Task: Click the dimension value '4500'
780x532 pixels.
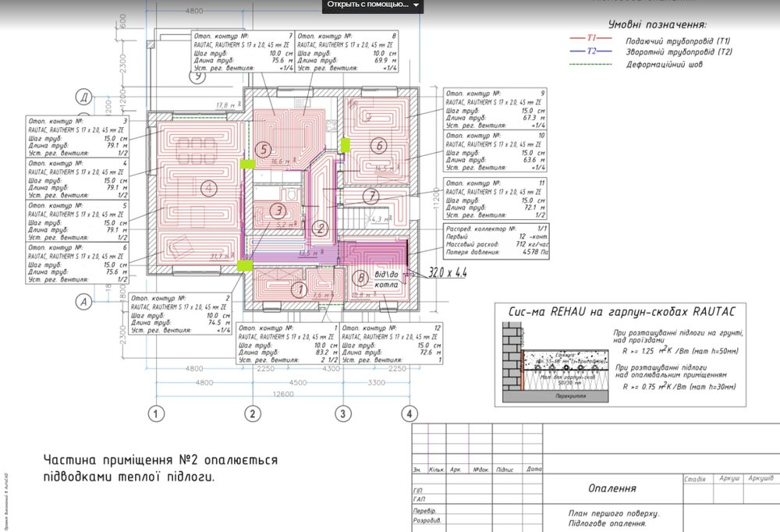Action: click(298, 383)
